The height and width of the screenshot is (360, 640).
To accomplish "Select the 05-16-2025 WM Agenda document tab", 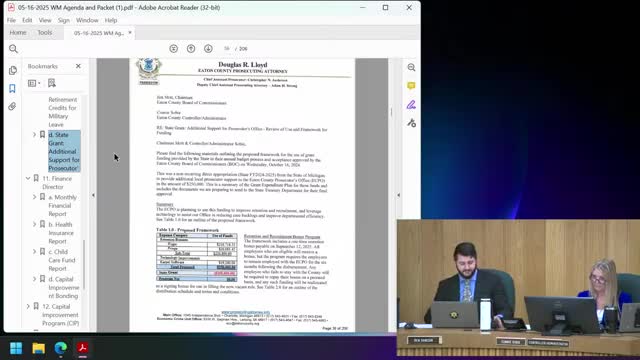I will point(98,33).
